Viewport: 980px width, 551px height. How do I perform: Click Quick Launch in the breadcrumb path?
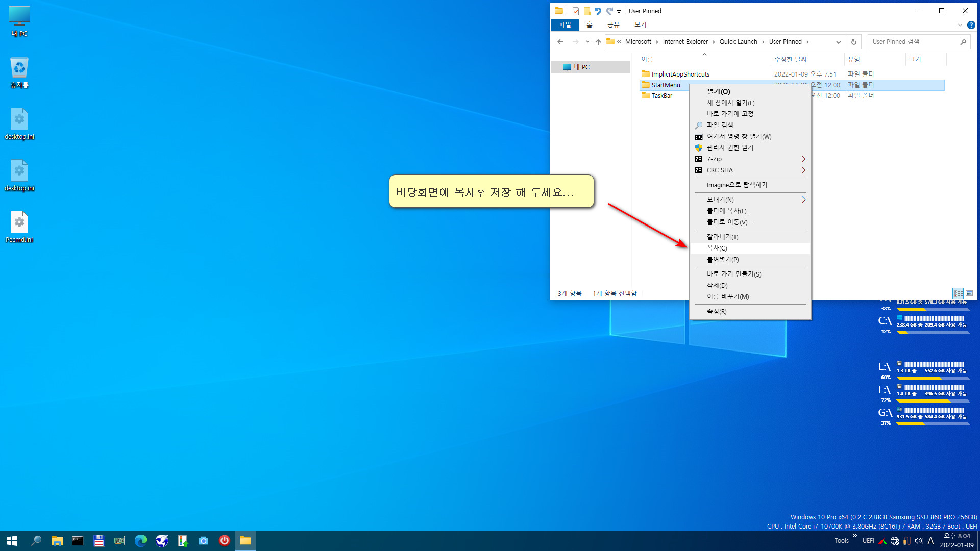click(x=738, y=42)
